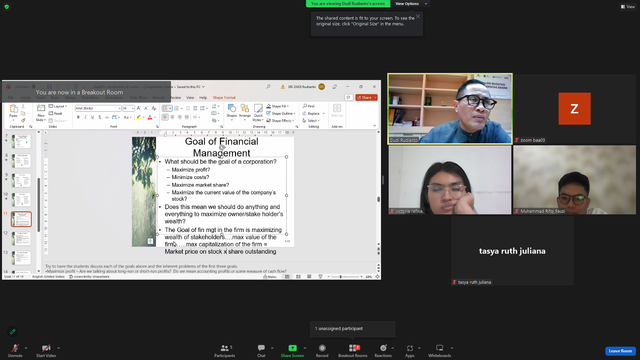Click the PowerPoint zoom slider handle
This screenshot has height=360, width=640.
340,277
